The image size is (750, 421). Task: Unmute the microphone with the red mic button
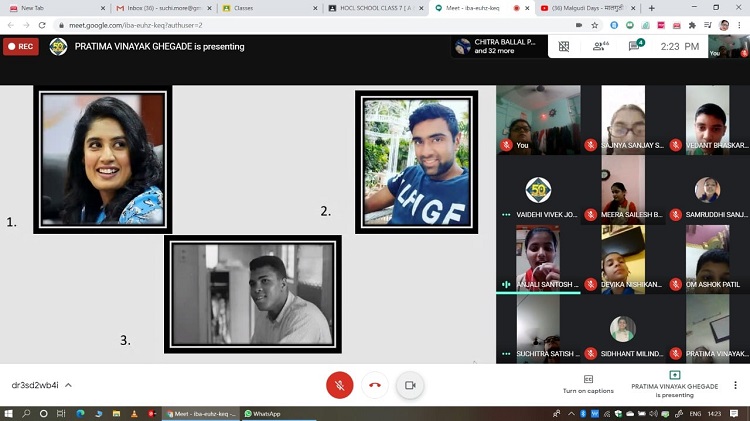[340, 385]
